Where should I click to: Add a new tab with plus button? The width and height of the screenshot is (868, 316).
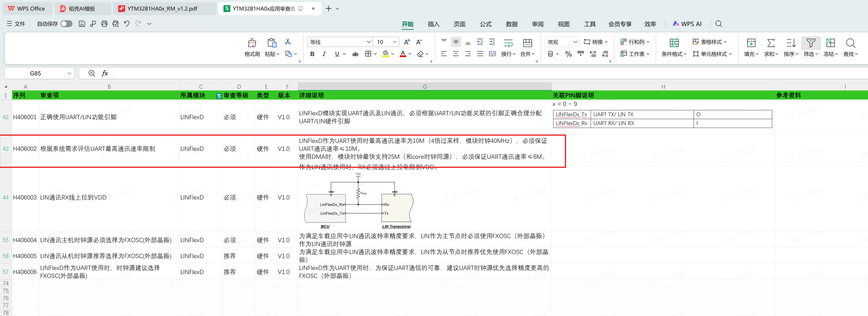(x=328, y=8)
